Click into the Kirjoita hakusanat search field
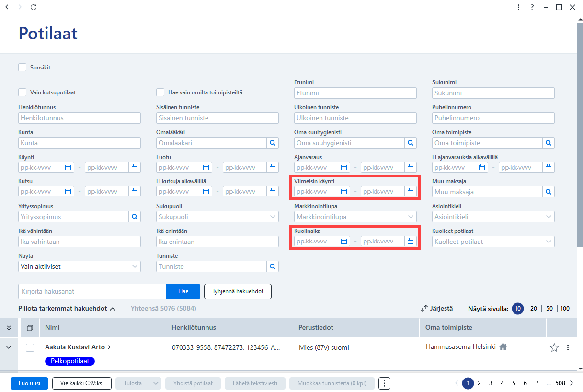Screen dimensions: 583x392 click(92, 291)
